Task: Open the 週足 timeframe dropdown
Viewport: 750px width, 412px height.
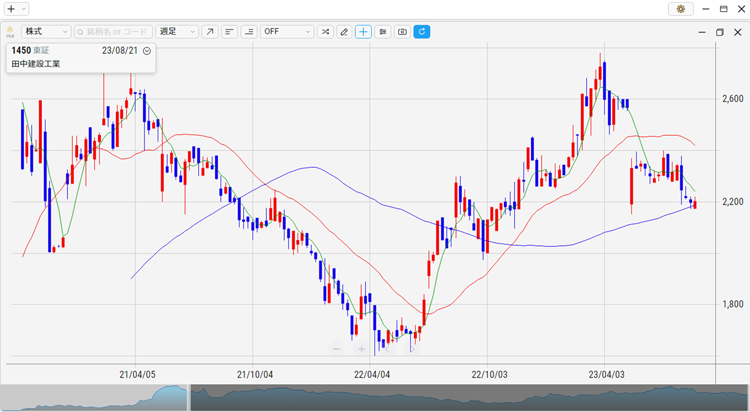Action: click(x=178, y=32)
